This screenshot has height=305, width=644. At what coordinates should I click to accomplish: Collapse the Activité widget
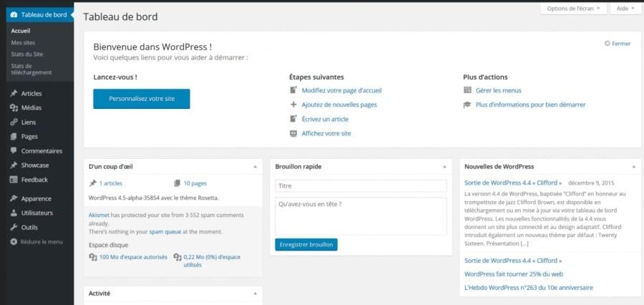255,294
